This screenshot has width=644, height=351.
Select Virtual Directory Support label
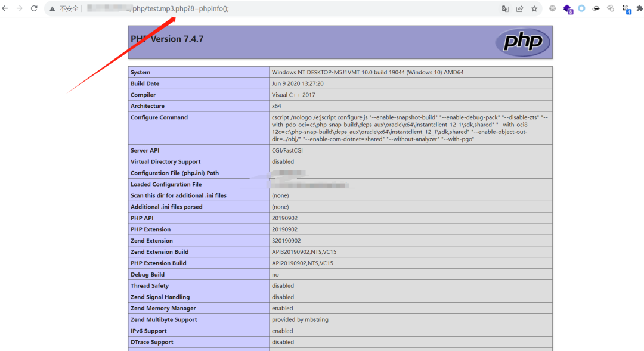tap(166, 161)
